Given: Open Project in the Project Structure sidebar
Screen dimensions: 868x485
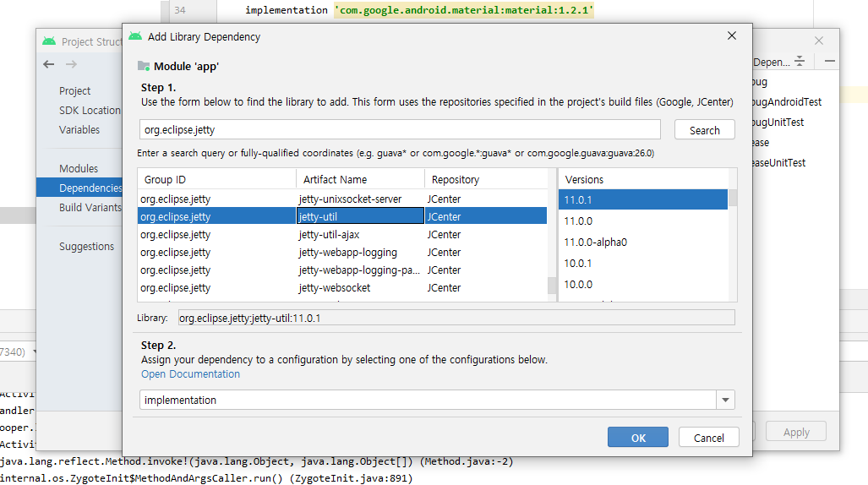Looking at the screenshot, I should 74,90.
